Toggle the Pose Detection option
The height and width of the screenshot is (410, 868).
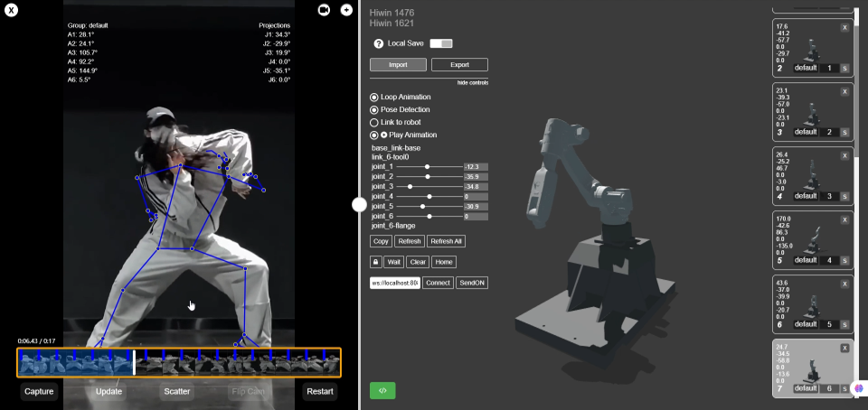pos(373,110)
